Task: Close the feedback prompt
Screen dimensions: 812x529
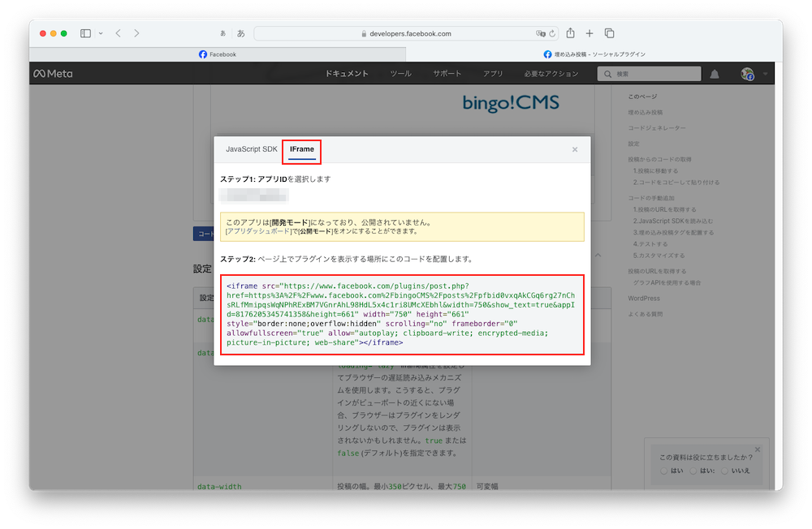Action: [758, 449]
